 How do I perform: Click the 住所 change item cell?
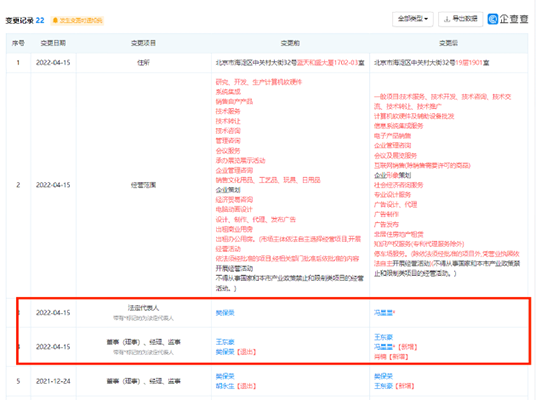point(144,63)
